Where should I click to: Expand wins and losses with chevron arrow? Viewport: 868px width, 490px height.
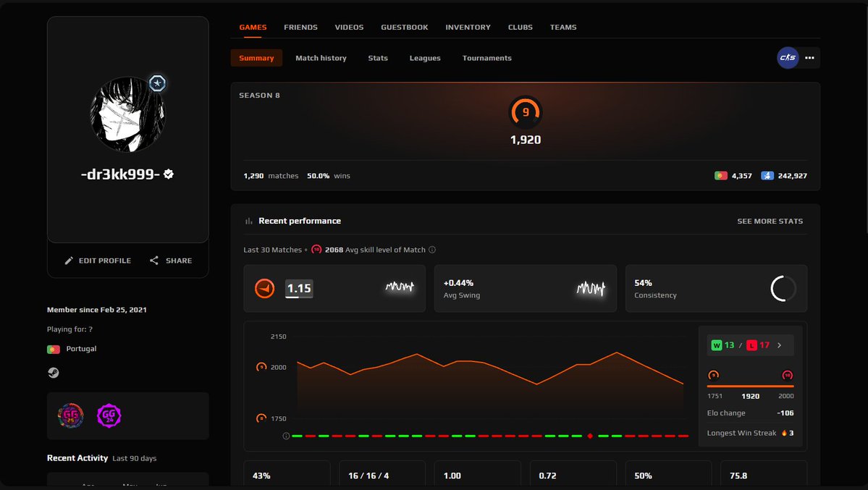[x=780, y=345]
